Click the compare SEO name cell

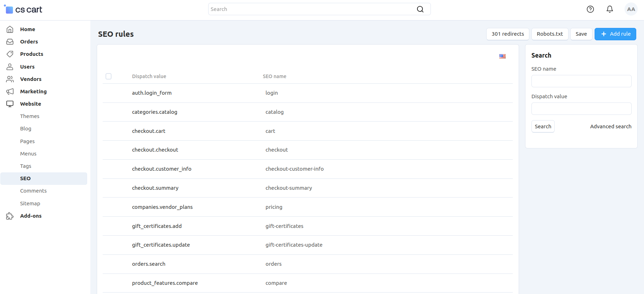[x=276, y=283]
